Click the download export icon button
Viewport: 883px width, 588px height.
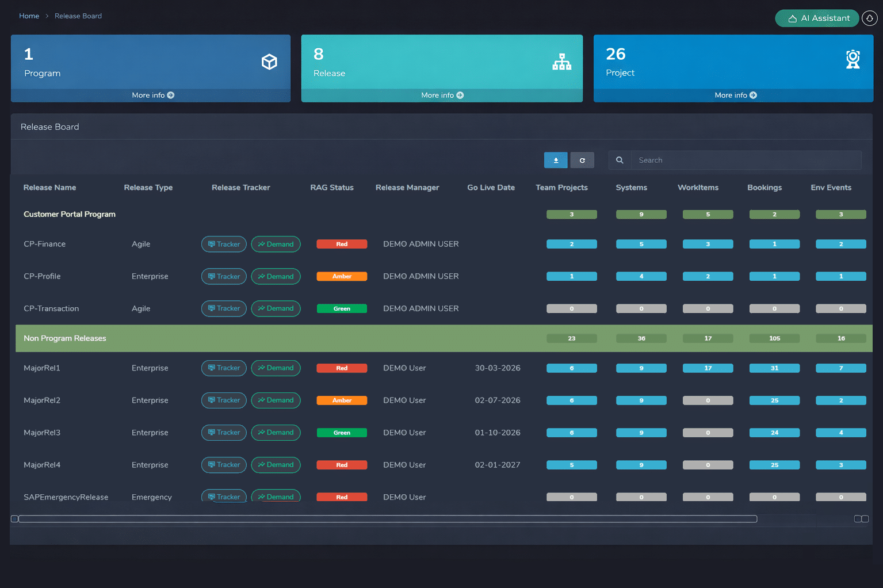(556, 161)
